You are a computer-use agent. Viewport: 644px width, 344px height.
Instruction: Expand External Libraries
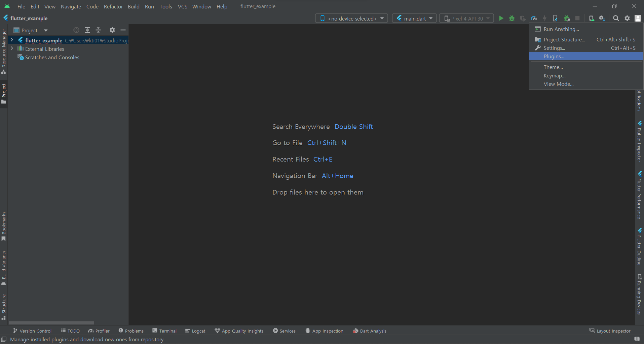pyautogui.click(x=12, y=48)
